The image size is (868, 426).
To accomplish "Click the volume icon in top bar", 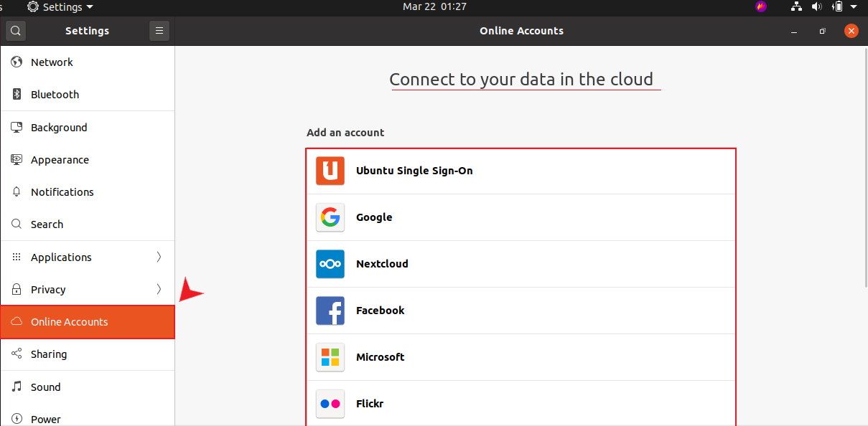I will [x=816, y=6].
